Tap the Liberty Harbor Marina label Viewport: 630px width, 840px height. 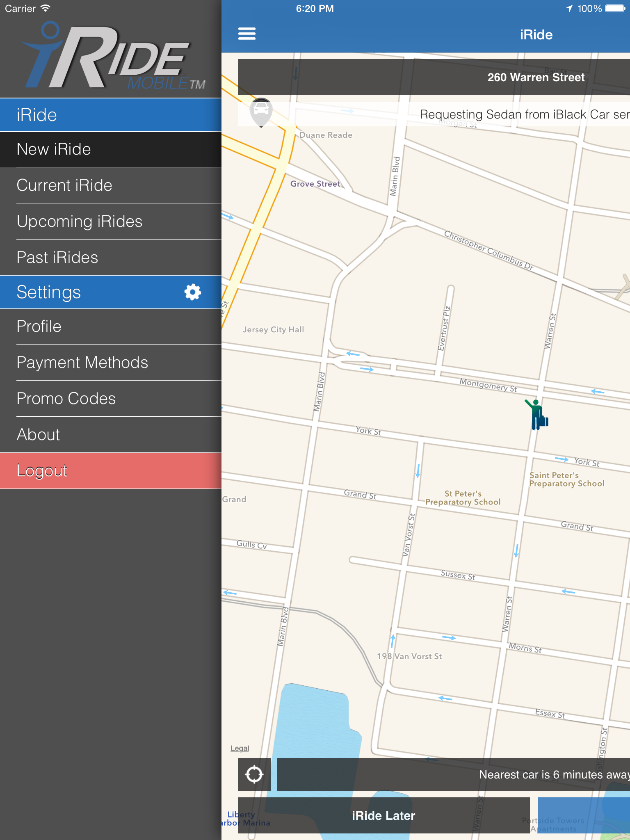[245, 819]
